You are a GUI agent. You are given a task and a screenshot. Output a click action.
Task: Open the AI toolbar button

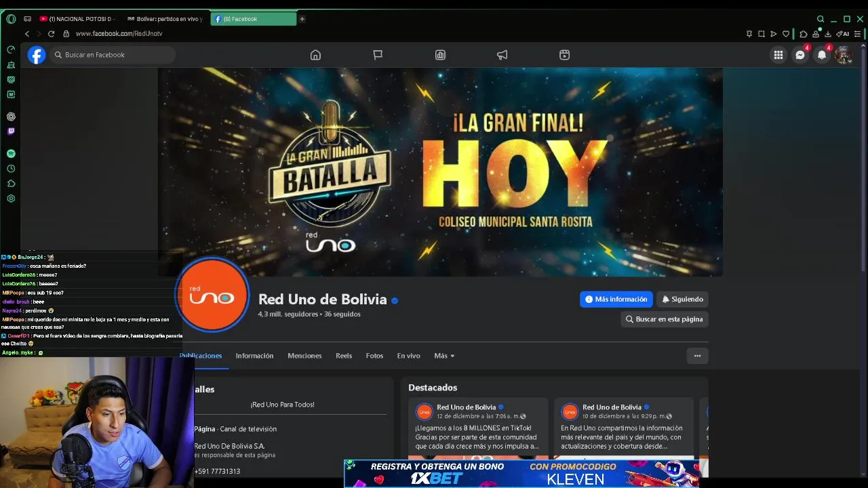[843, 34]
